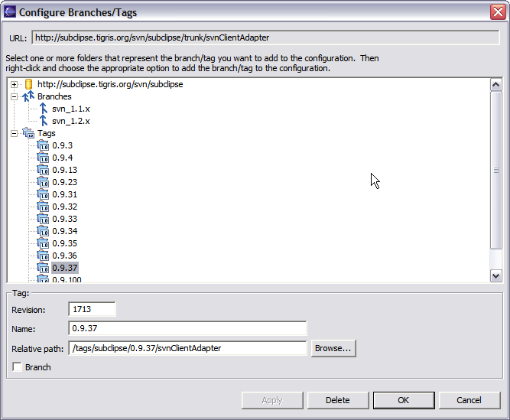Select the svn_1.1.x branch
Screen dimensions: 510x420
pyautogui.click(x=71, y=109)
